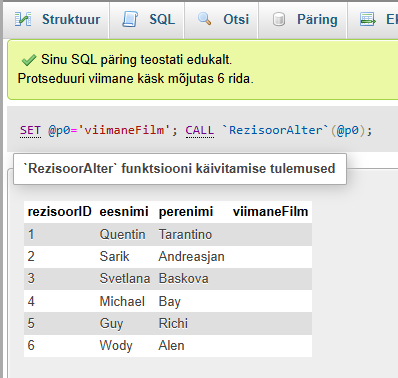Click the export icon at right edge
This screenshot has height=378, width=398.
pyautogui.click(x=367, y=20)
